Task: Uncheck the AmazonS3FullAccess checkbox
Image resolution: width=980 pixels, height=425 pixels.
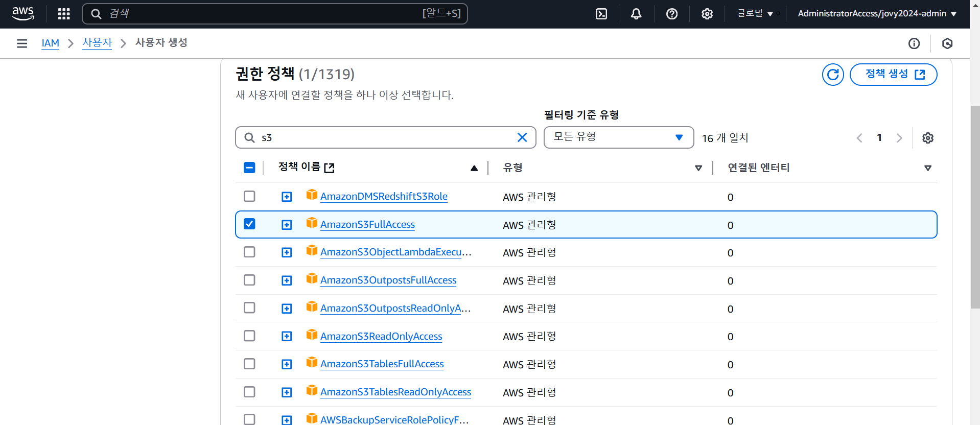Action: (x=249, y=224)
